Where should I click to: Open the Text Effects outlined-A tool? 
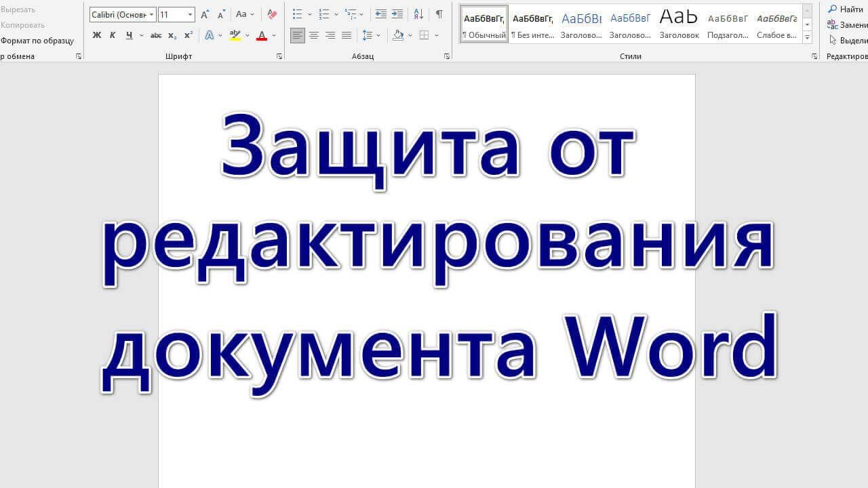[x=210, y=35]
